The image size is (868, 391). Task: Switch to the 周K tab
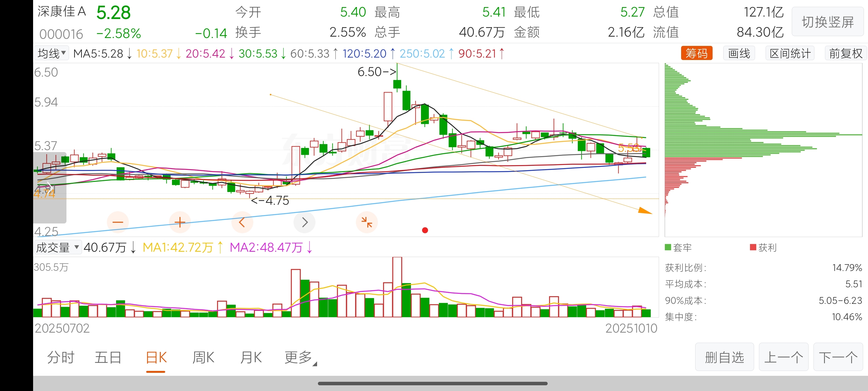point(203,357)
